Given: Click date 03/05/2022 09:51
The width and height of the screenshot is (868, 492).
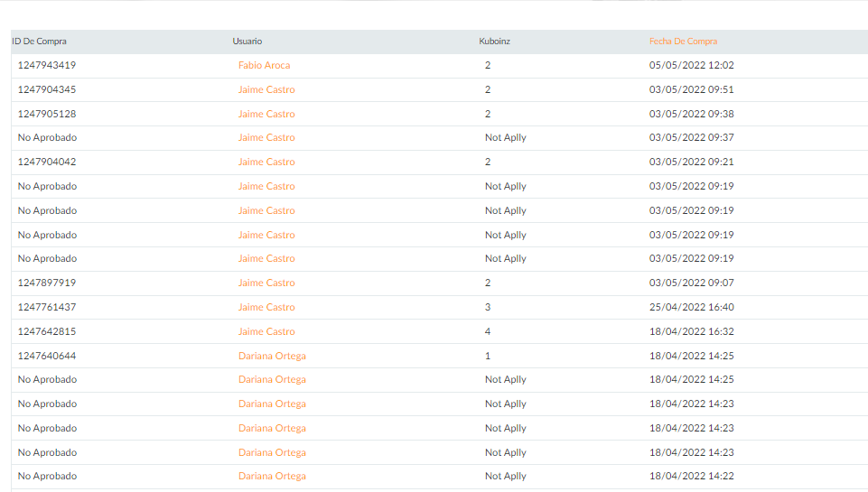Looking at the screenshot, I should pyautogui.click(x=691, y=89).
